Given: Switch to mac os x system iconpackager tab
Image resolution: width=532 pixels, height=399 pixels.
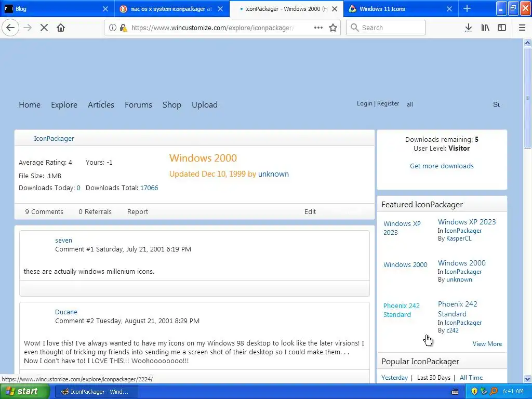Looking at the screenshot, I should pyautogui.click(x=171, y=9).
